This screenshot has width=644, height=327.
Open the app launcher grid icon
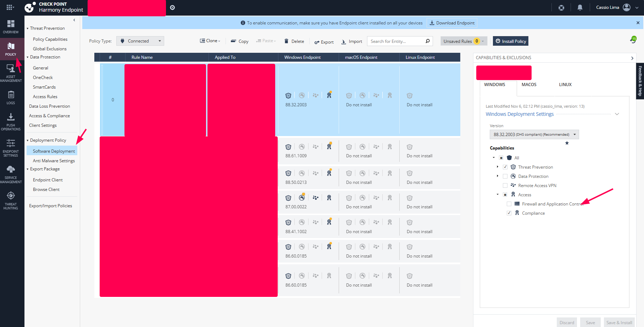10,7
